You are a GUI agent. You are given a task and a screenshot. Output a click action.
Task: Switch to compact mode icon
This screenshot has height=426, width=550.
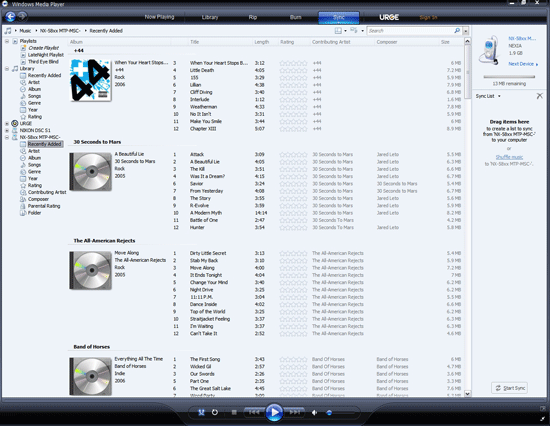click(x=542, y=418)
